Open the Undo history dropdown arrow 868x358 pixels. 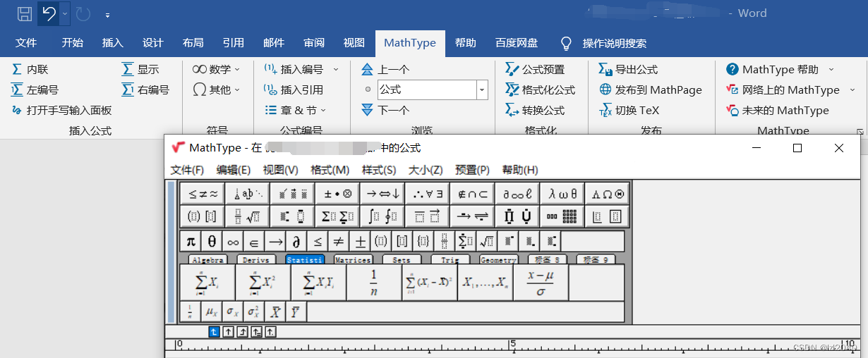tap(65, 13)
